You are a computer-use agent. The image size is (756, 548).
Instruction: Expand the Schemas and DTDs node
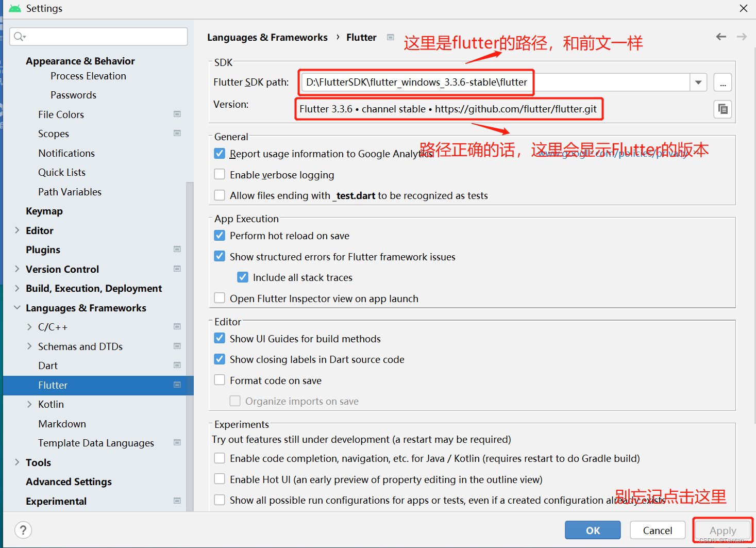(x=29, y=346)
